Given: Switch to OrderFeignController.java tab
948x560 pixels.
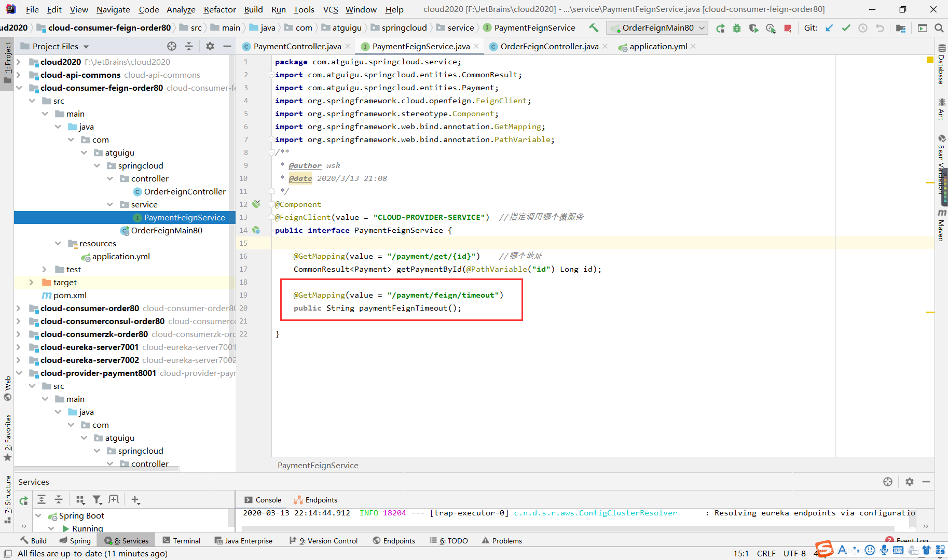Looking at the screenshot, I should pos(549,46).
